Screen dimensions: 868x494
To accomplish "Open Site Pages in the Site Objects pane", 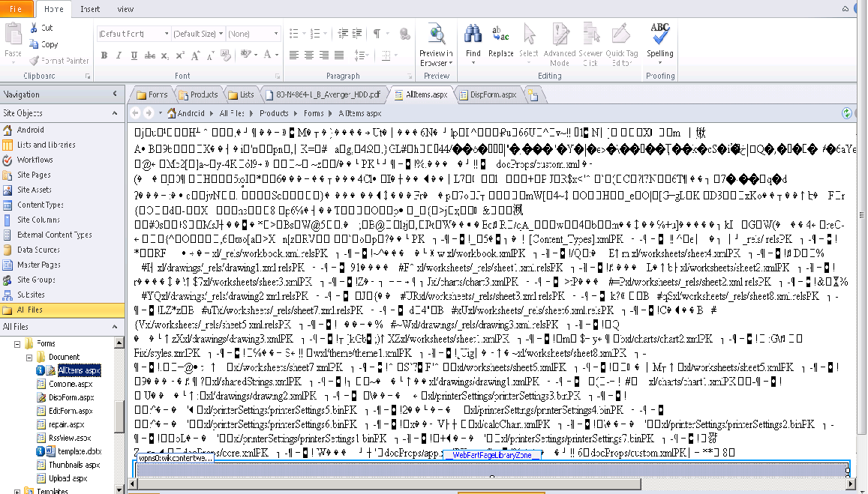I will click(34, 175).
